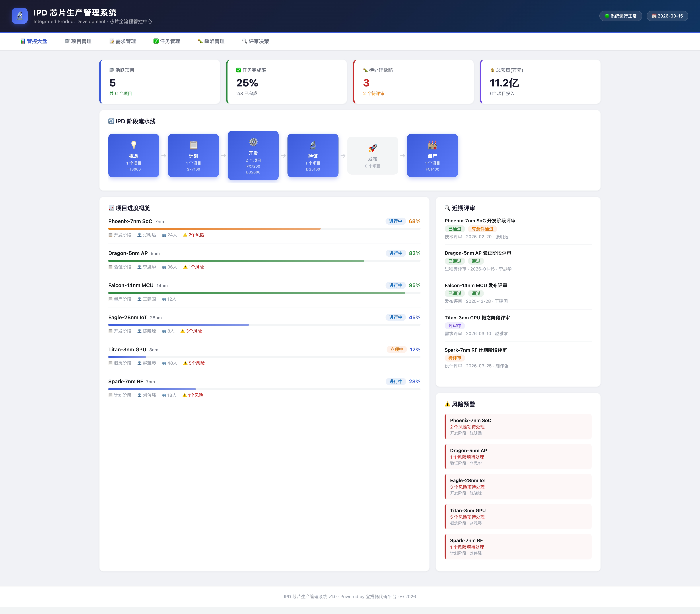This screenshot has width=700, height=614.
Task: Click the microscope icon in 验证 stage
Action: tap(313, 145)
